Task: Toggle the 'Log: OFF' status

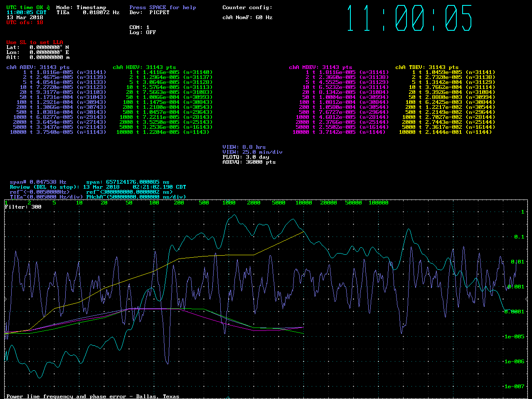Action: tap(143, 32)
